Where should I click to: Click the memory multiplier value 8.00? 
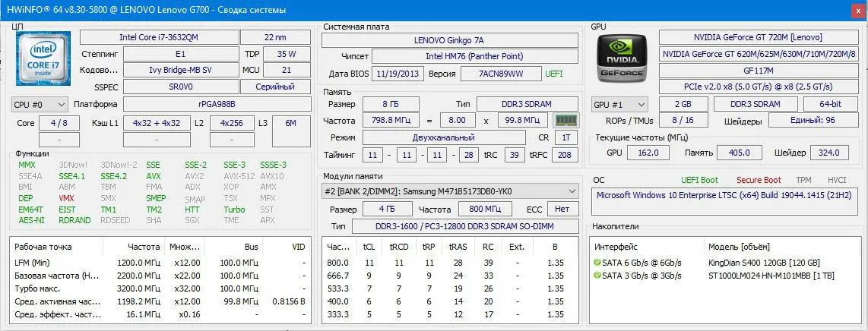coord(458,120)
